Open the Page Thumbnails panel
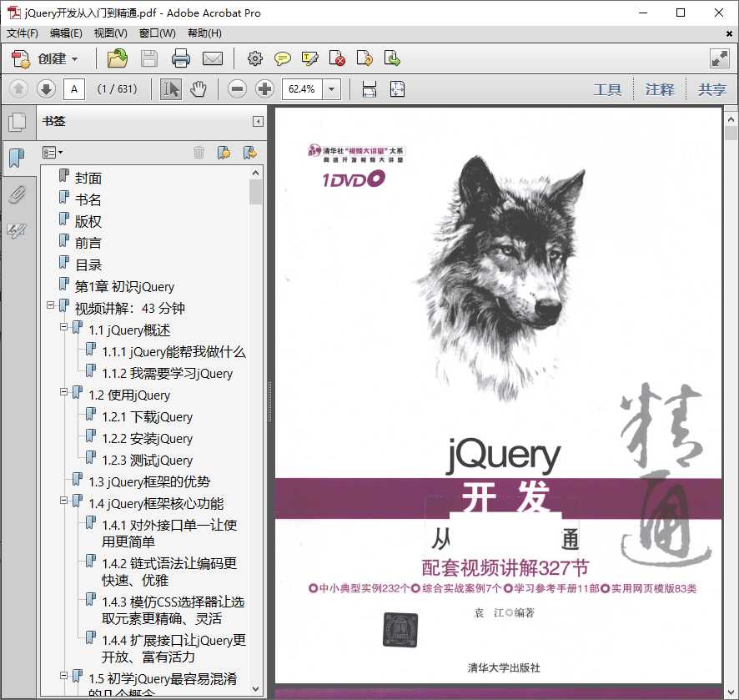 coord(18,121)
